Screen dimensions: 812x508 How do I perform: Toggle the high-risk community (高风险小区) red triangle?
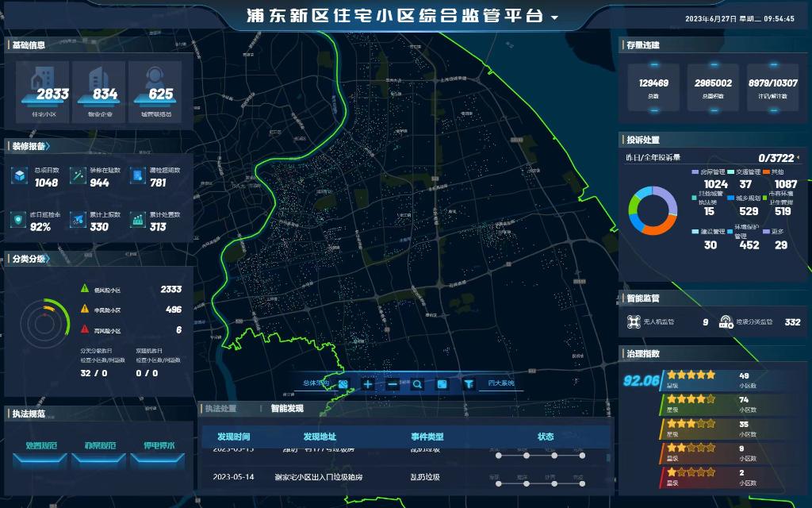coord(85,329)
